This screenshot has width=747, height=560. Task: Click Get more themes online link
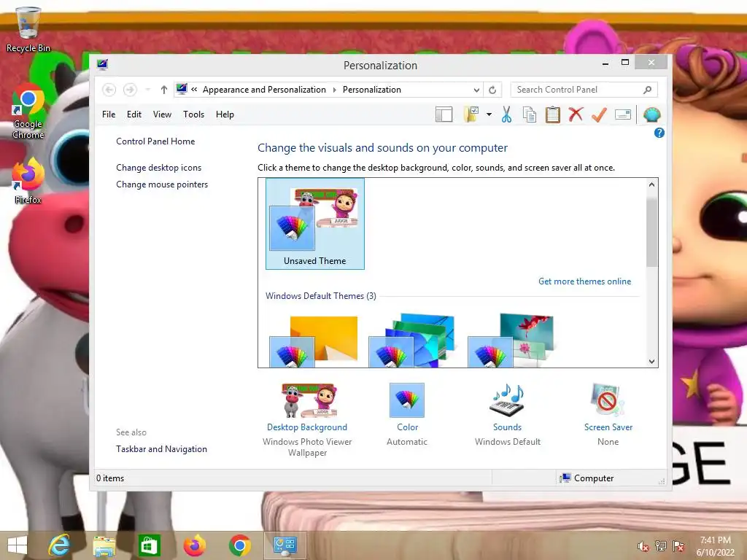tap(584, 281)
